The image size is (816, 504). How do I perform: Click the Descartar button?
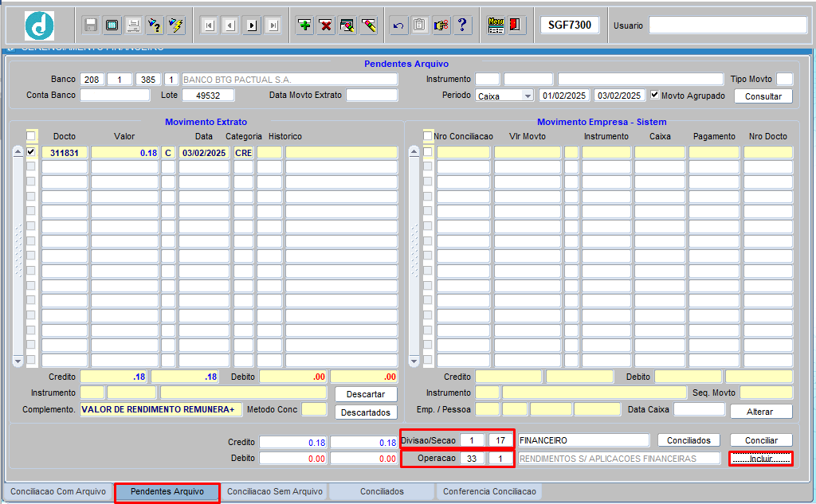pos(366,394)
